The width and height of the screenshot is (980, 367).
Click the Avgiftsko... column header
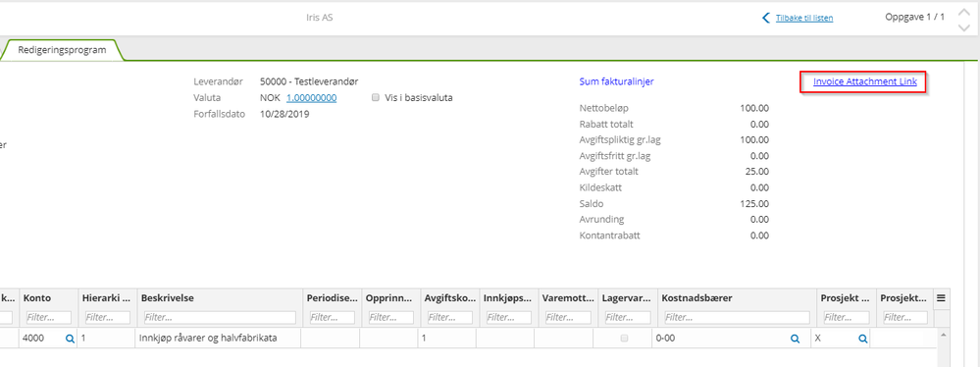(450, 299)
